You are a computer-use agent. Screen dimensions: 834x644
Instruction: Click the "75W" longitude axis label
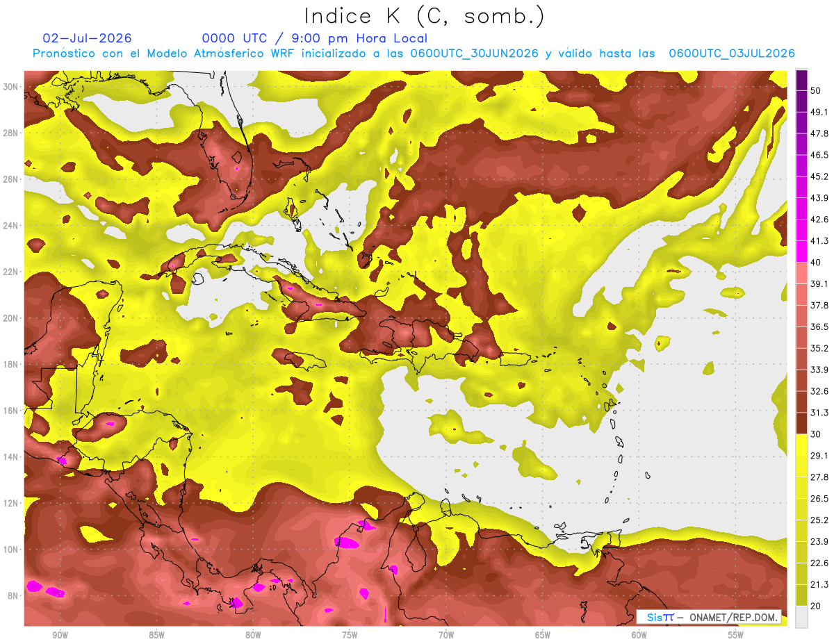point(350,635)
